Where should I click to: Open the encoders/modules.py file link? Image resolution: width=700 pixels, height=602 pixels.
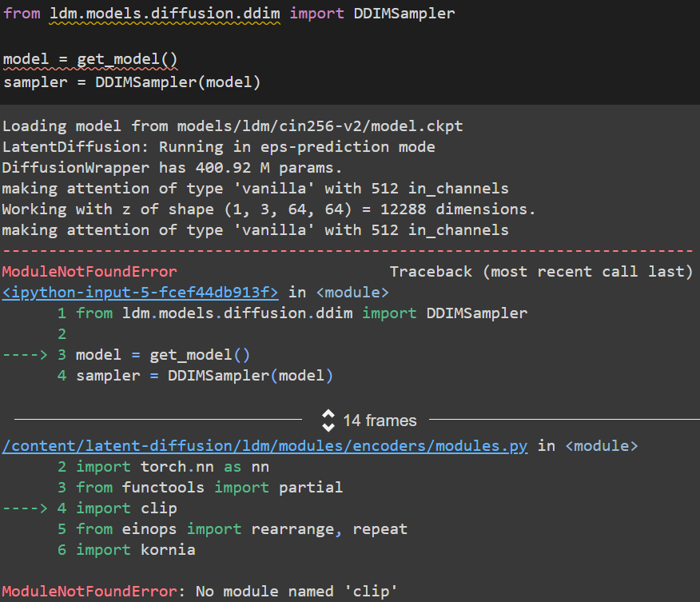[264, 445]
